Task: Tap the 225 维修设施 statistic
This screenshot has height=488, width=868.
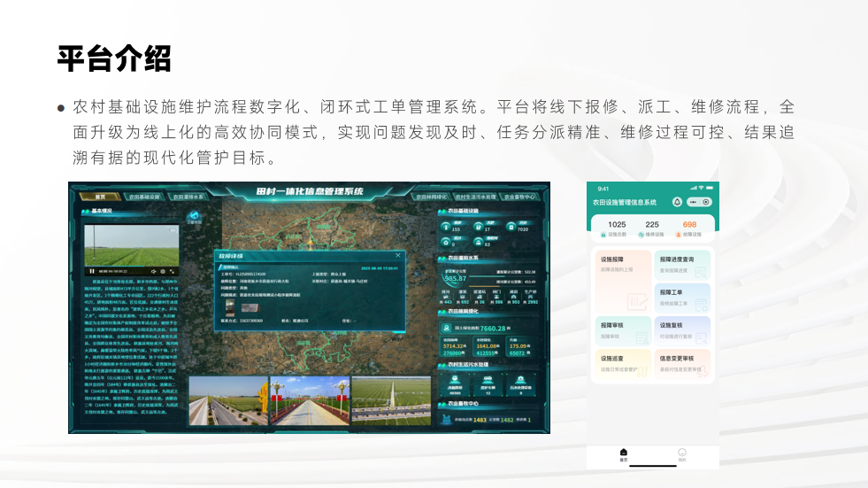Action: click(x=652, y=229)
